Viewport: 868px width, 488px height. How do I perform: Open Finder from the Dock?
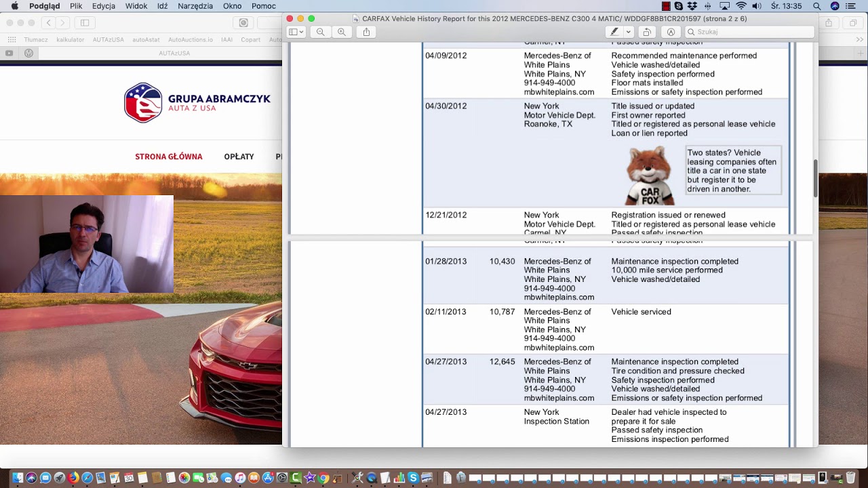(18, 478)
